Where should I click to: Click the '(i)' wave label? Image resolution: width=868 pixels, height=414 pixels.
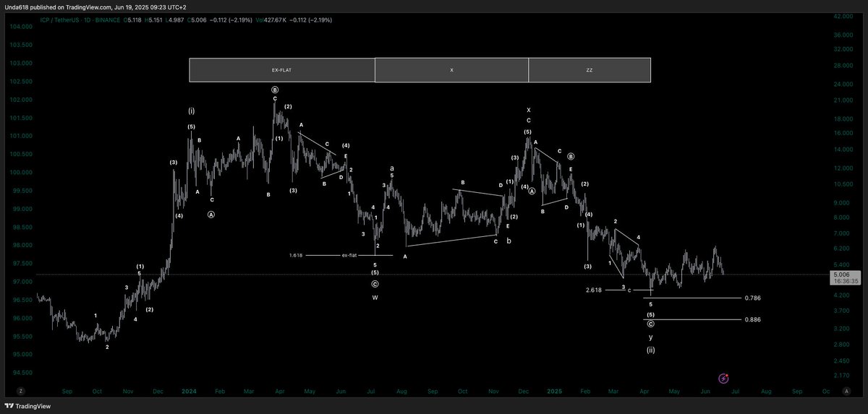tap(192, 111)
